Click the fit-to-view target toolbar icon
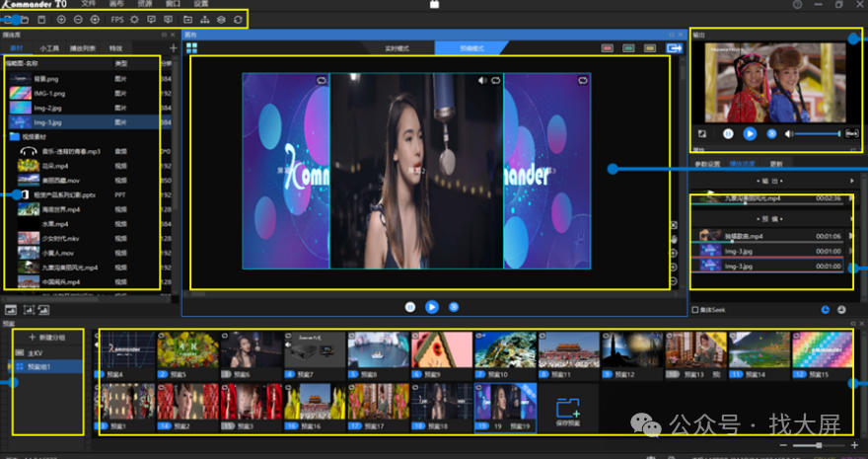Image resolution: width=868 pixels, height=459 pixels. (x=95, y=20)
